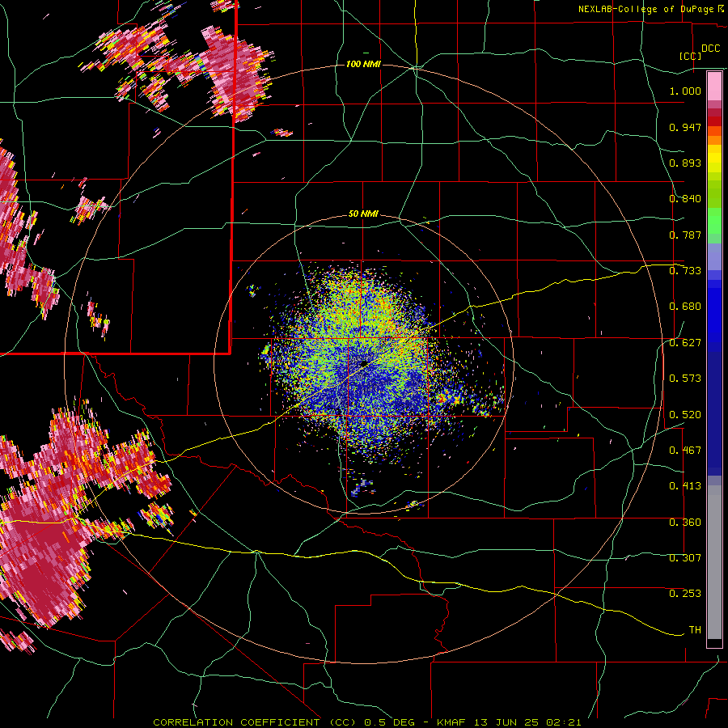Image resolution: width=728 pixels, height=728 pixels.
Task: Click the [CC] units label
Action: tap(690, 56)
